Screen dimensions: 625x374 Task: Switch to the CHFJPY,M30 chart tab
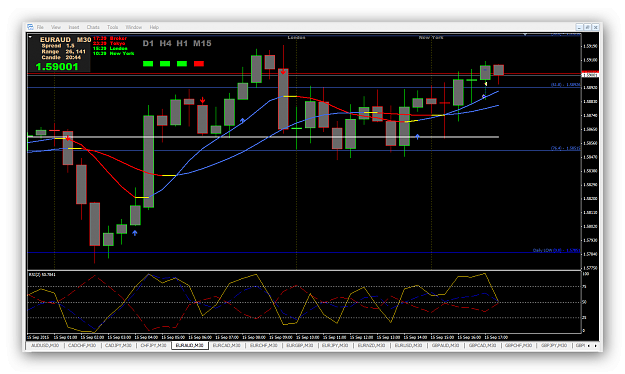point(153,345)
